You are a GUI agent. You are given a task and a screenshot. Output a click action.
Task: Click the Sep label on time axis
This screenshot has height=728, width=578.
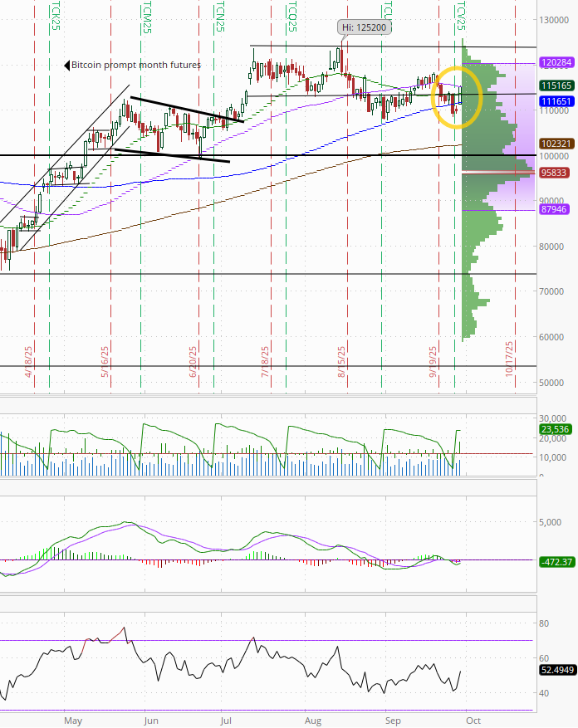393,721
